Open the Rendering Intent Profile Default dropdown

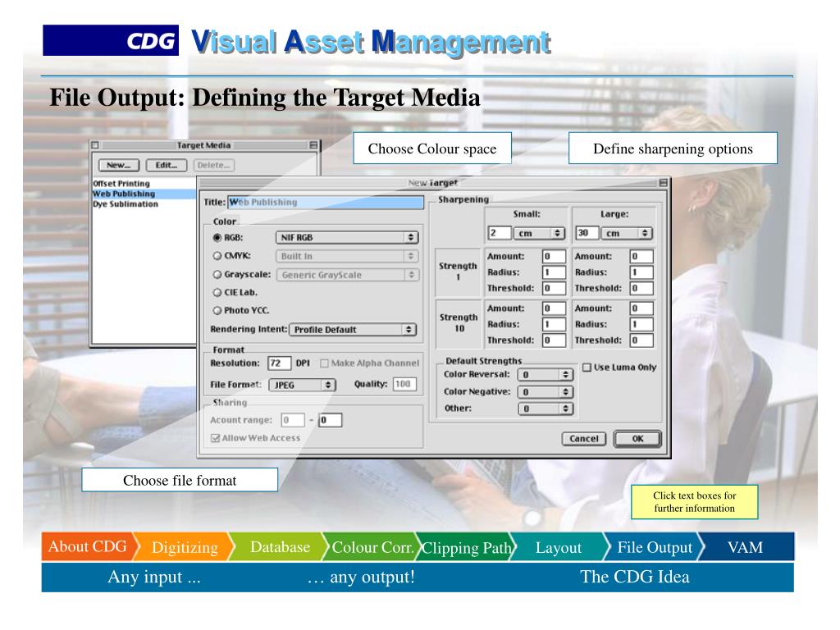click(x=353, y=330)
